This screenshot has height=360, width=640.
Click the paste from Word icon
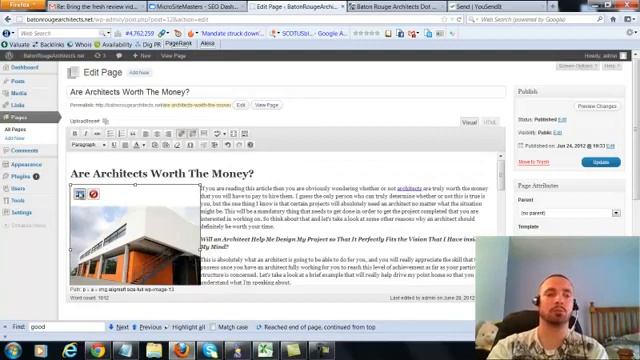coord(166,145)
